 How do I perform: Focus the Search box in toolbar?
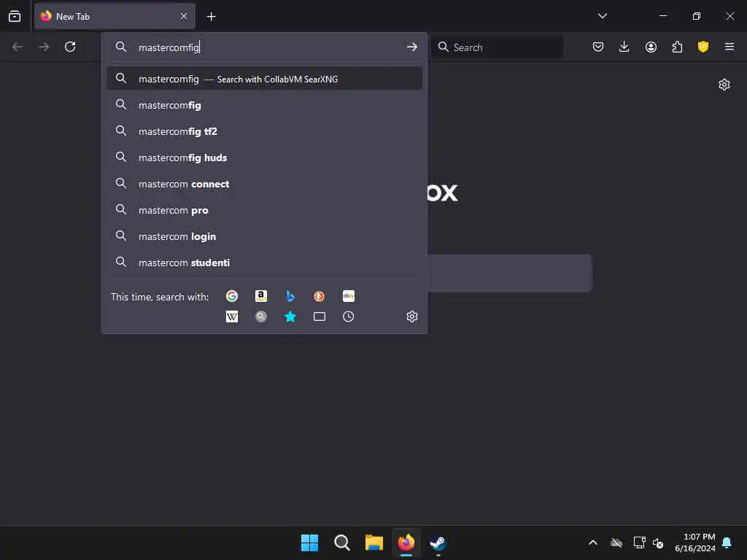click(x=497, y=47)
